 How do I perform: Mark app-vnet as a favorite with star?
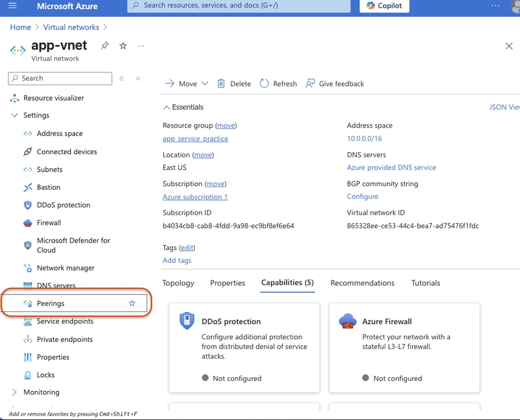tap(123, 46)
